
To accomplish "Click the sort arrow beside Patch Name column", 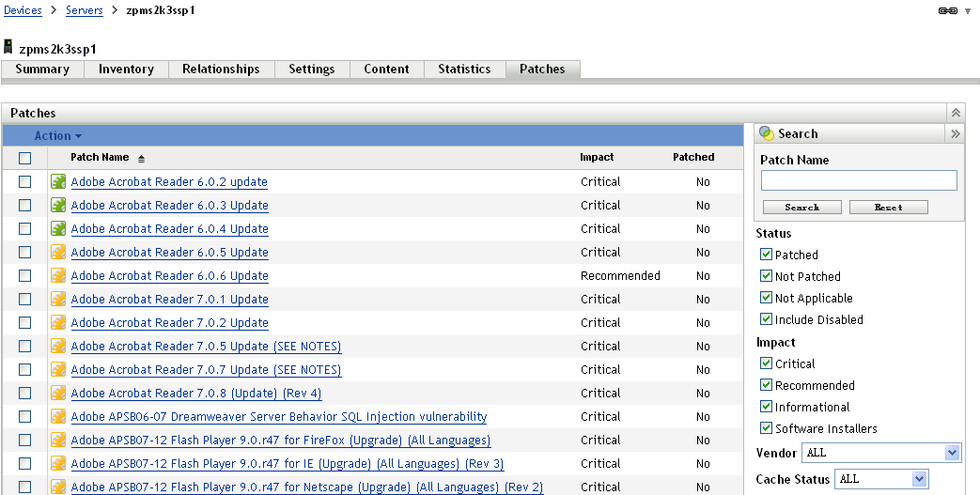I will [x=141, y=159].
